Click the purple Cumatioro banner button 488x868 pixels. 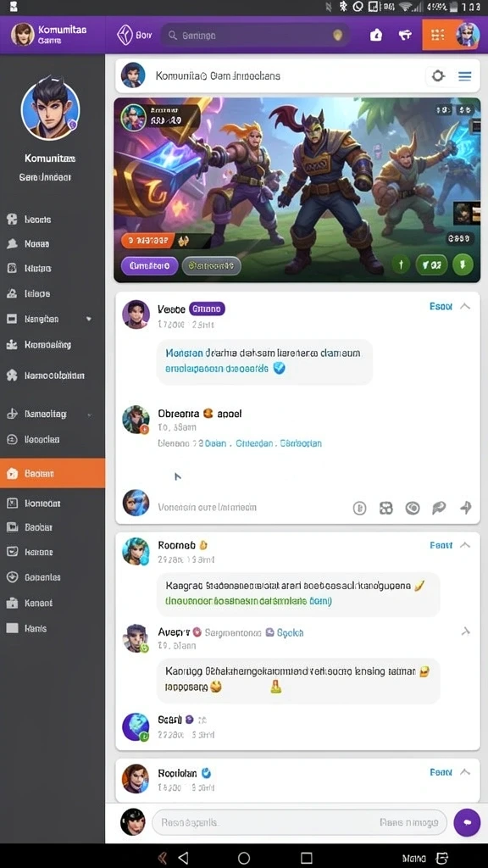pyautogui.click(x=149, y=265)
